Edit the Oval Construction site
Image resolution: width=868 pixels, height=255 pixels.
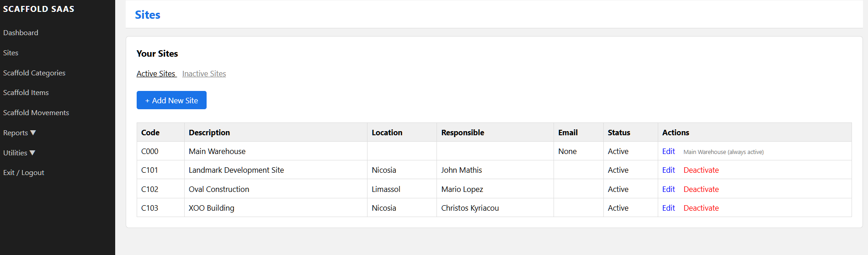(x=668, y=189)
